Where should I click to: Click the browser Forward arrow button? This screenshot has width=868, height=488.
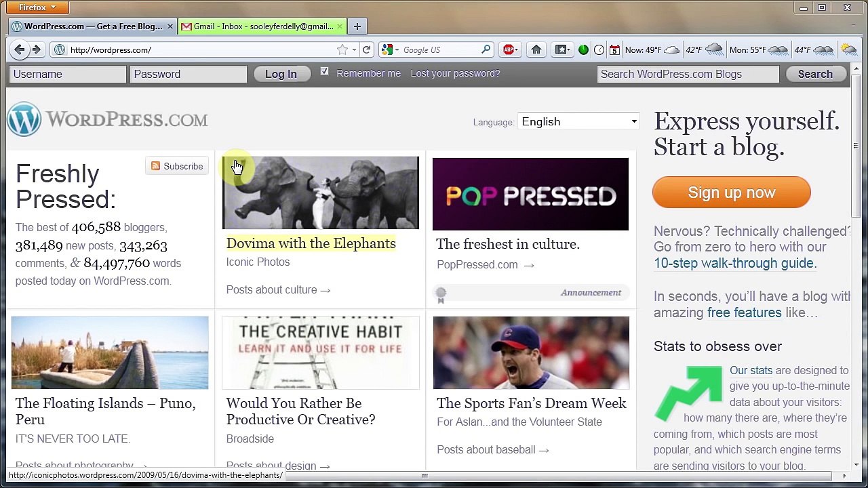(x=37, y=49)
